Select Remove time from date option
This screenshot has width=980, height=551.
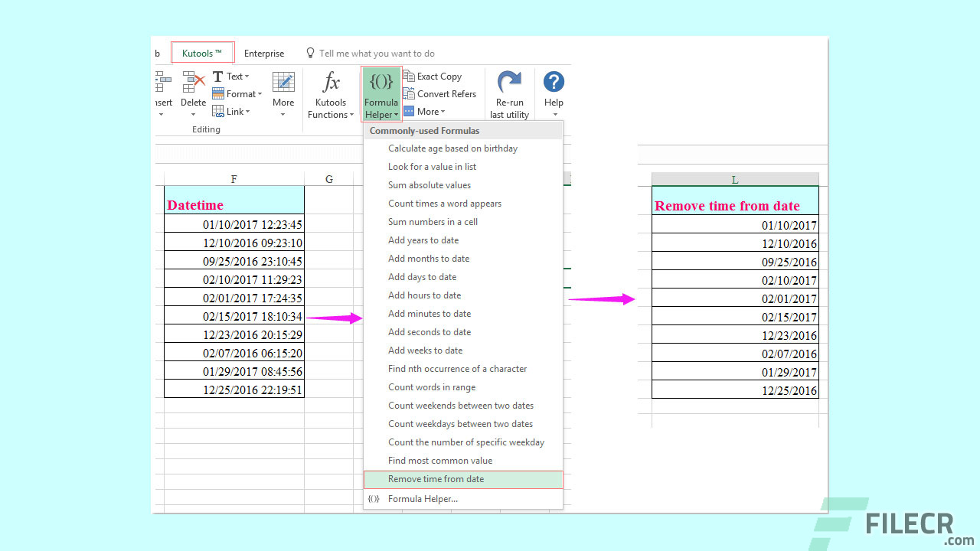(436, 478)
